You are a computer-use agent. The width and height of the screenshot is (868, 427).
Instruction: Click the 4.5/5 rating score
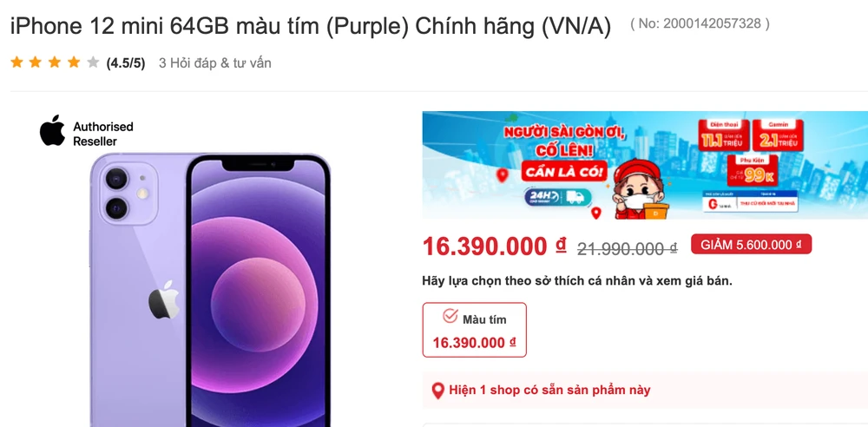[126, 63]
